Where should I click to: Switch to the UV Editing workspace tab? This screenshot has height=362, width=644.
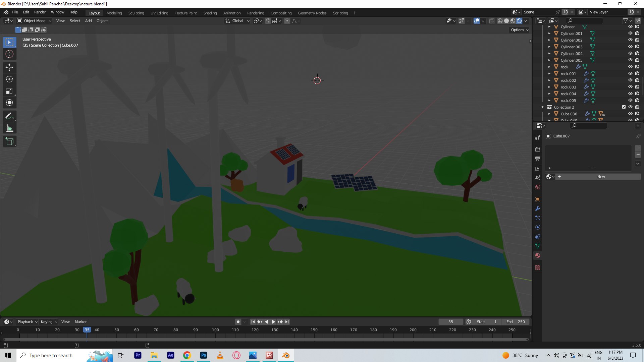tap(159, 13)
